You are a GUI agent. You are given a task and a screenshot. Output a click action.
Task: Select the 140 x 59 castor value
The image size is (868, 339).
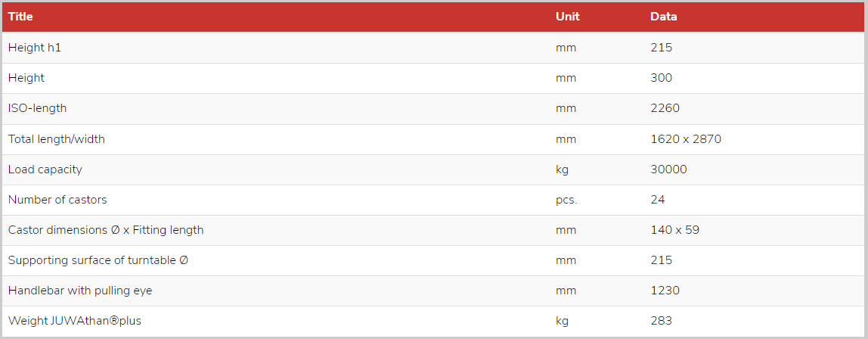coord(674,230)
